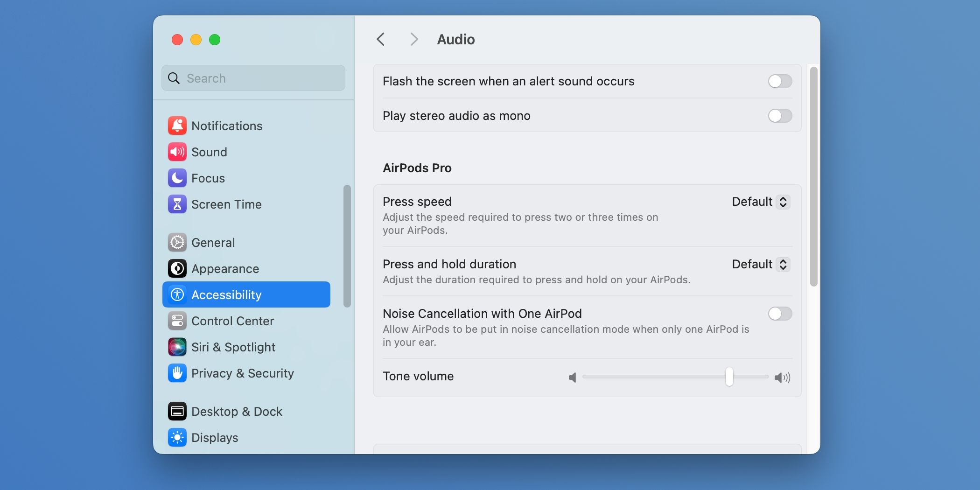Enable Noise Cancellation with One AirPod
980x490 pixels.
[779, 314]
